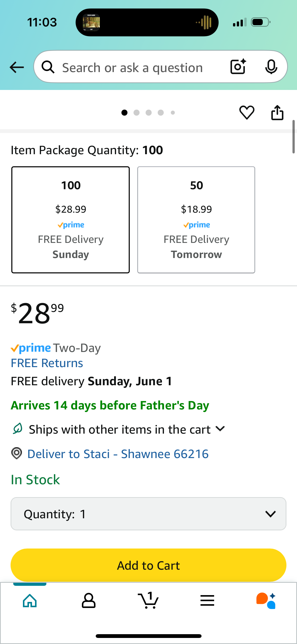
Task: Open camera lens search icon
Action: point(238,67)
